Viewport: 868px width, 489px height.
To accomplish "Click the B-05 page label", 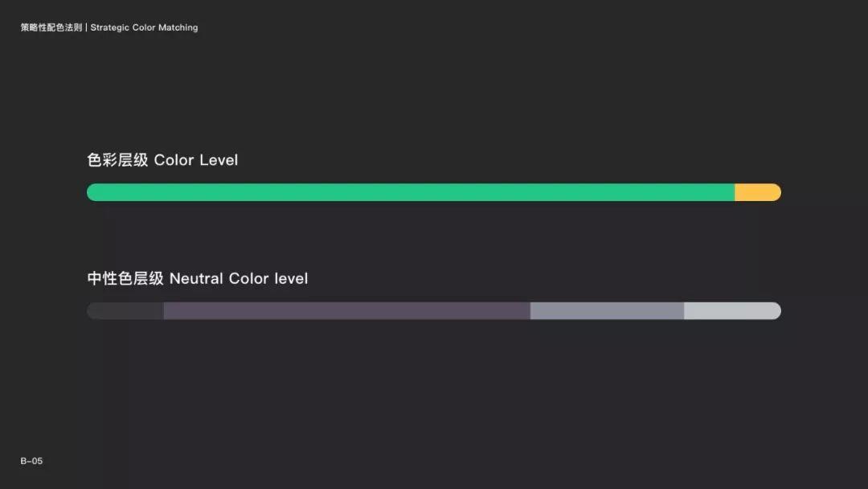I will (x=31, y=461).
